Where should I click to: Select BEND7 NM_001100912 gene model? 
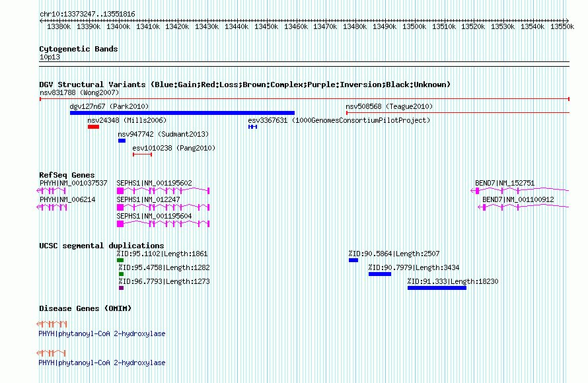point(523,207)
